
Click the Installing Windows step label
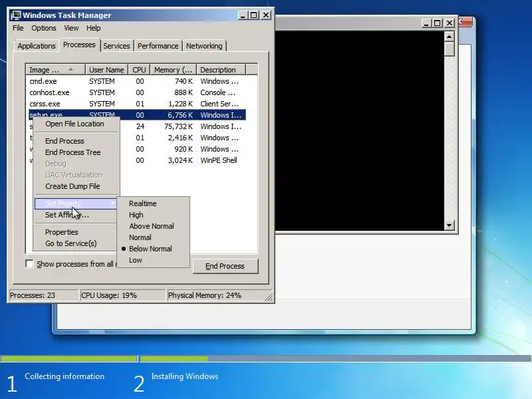coord(185,376)
